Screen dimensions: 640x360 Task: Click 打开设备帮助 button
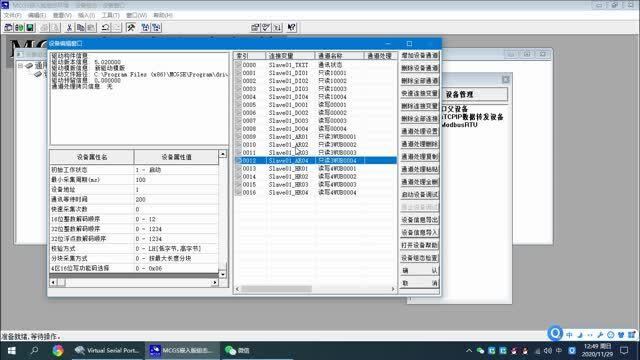coord(420,245)
